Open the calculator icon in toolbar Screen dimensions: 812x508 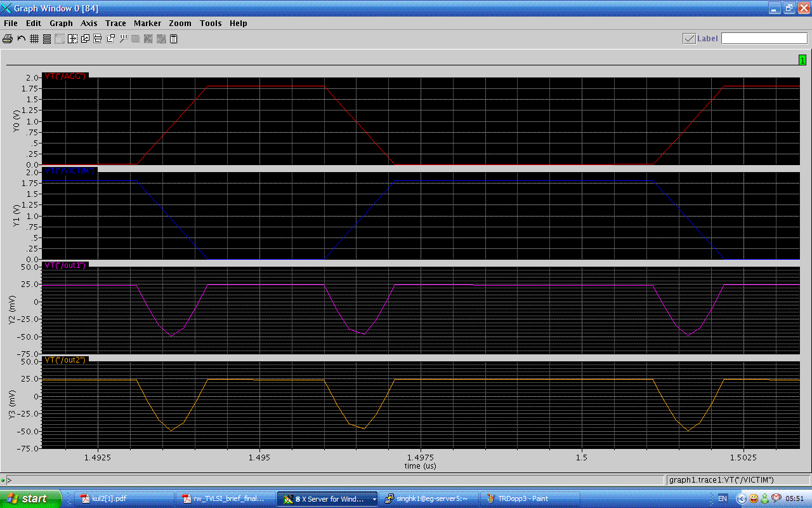coord(173,39)
